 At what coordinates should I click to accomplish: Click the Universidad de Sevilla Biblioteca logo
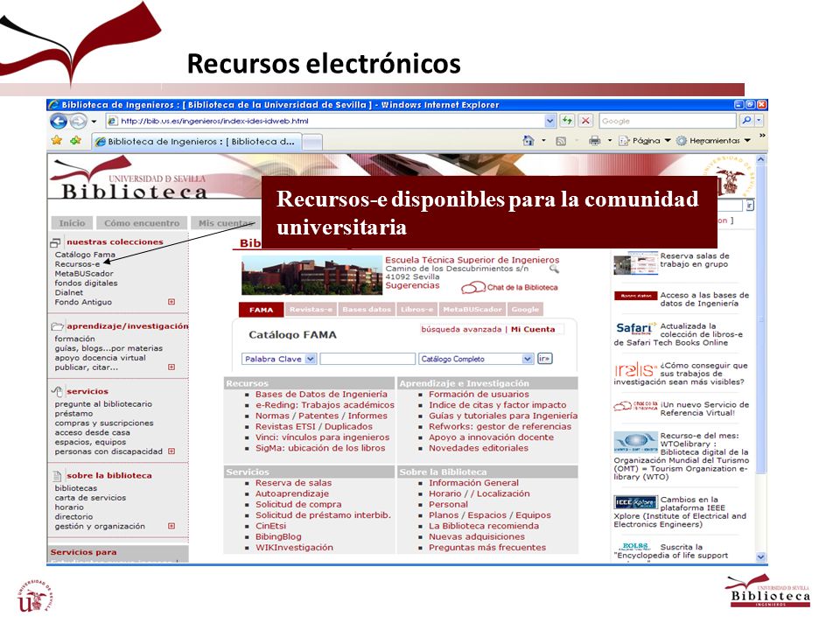pyautogui.click(x=129, y=179)
